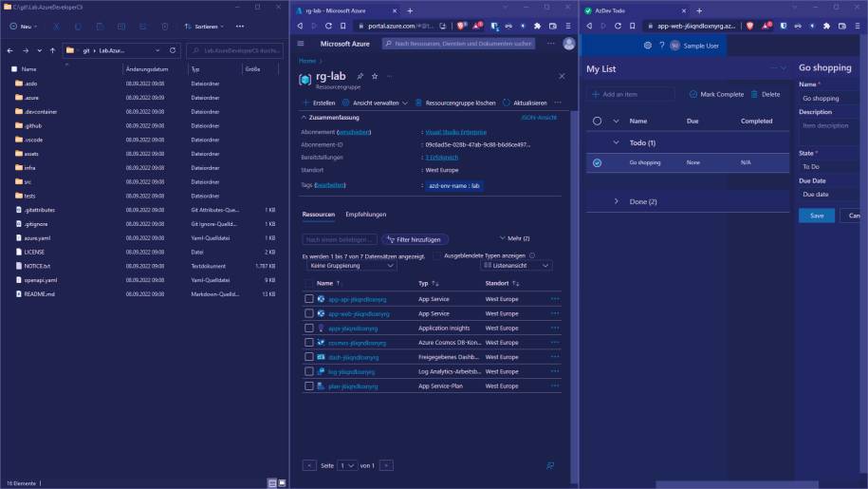The image size is (868, 489).
Task: Expand the Mehr (2) filter options
Action: pos(514,238)
